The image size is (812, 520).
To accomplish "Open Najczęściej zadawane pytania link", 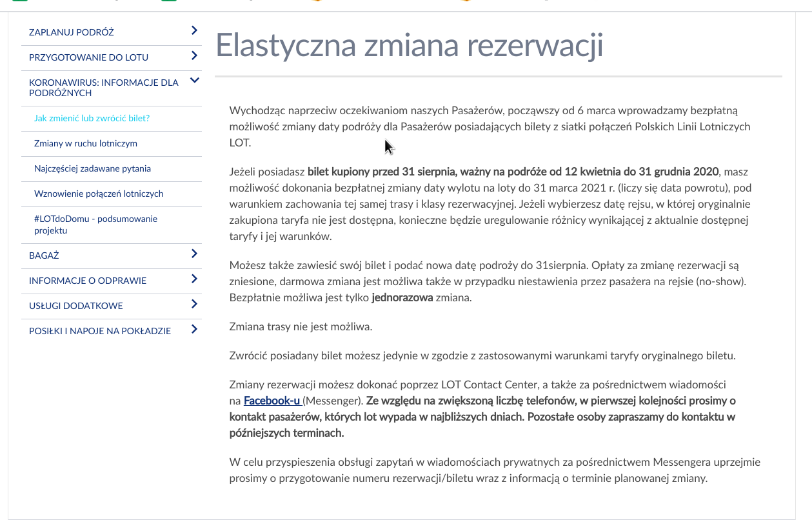I will [92, 169].
